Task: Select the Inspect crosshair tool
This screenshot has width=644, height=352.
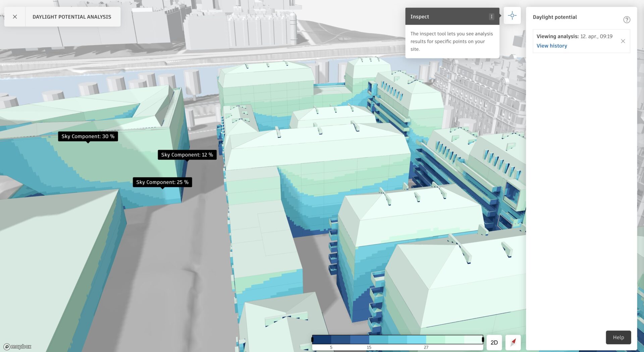Action: [512, 15]
